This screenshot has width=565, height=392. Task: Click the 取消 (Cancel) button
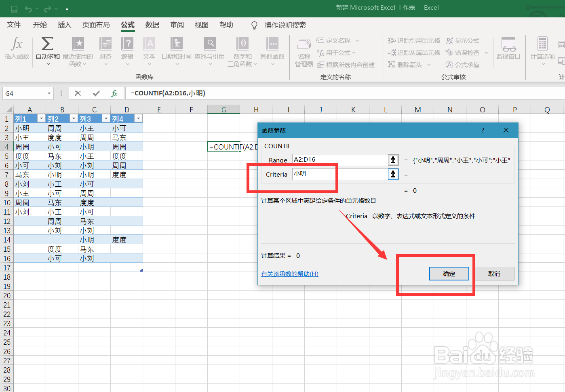point(494,274)
